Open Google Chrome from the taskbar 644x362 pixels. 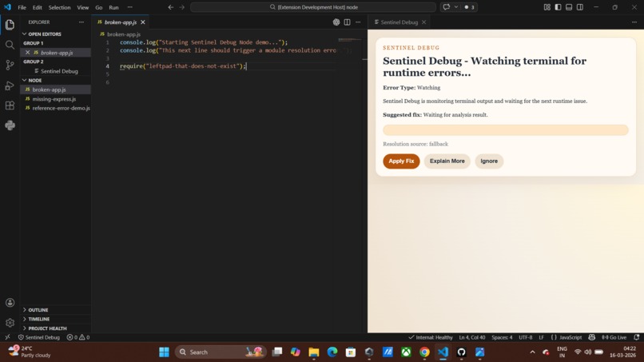[x=424, y=352]
